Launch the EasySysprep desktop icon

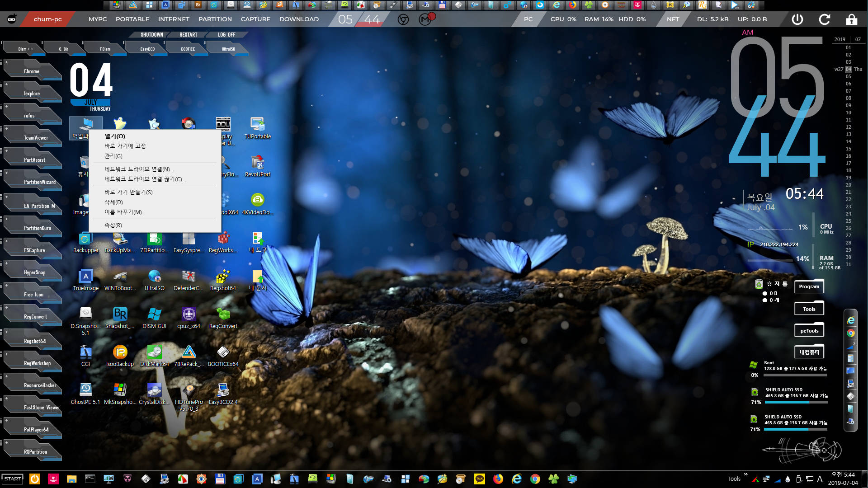189,242
